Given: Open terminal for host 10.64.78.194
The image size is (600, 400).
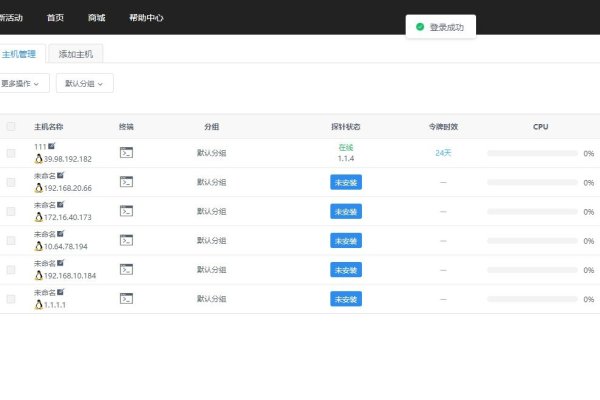Looking at the screenshot, I should 126,240.
